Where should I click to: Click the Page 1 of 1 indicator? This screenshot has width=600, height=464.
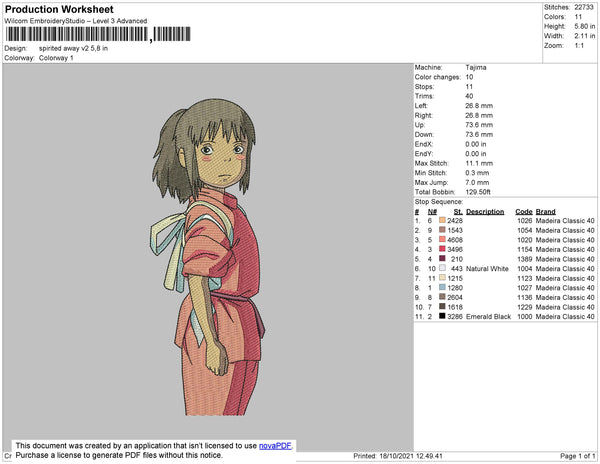577,456
